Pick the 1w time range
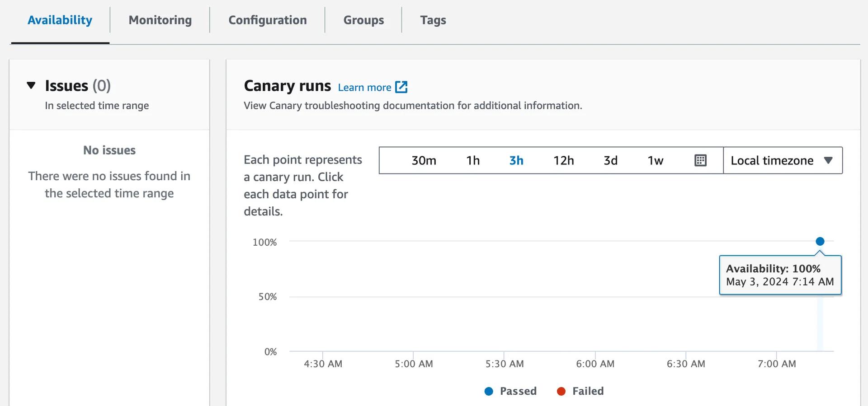The width and height of the screenshot is (868, 406). (x=655, y=160)
